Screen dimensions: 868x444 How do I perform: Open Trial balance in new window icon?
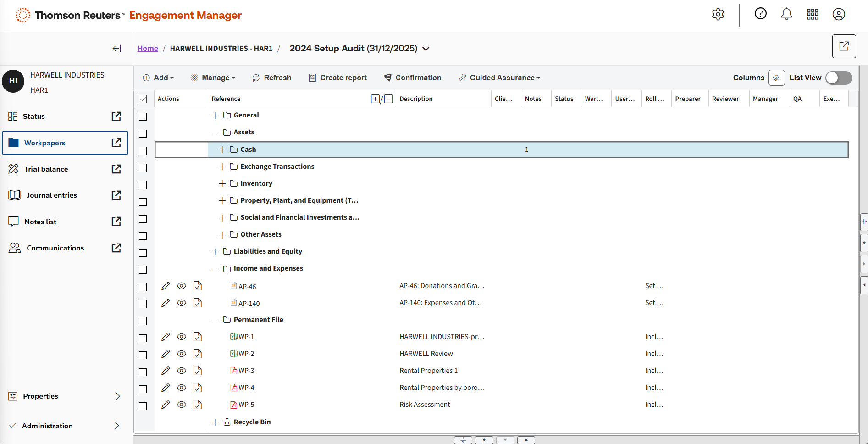pyautogui.click(x=116, y=169)
